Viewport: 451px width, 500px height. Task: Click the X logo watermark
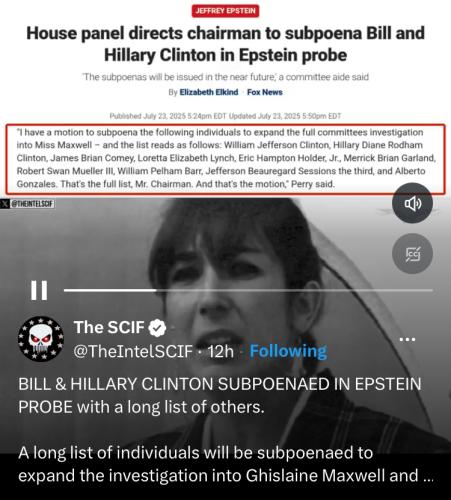[x=5, y=204]
